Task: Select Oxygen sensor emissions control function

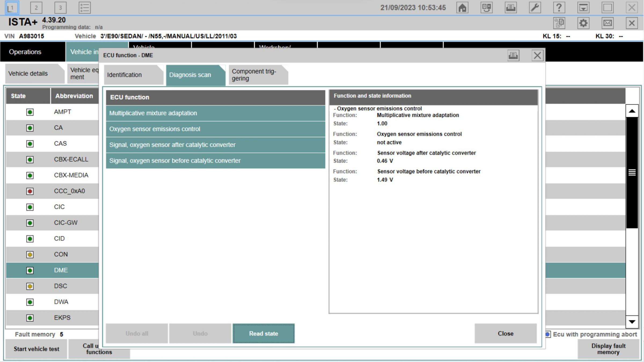Action: [x=215, y=129]
